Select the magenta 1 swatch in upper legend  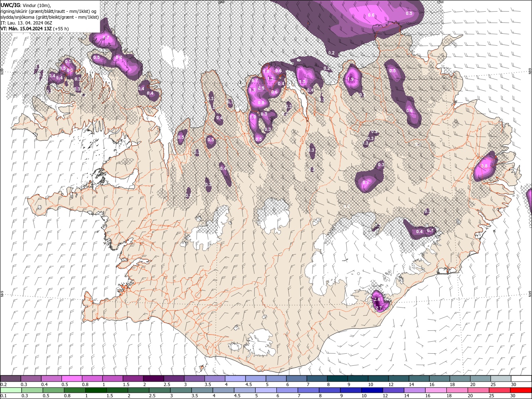click(x=113, y=379)
